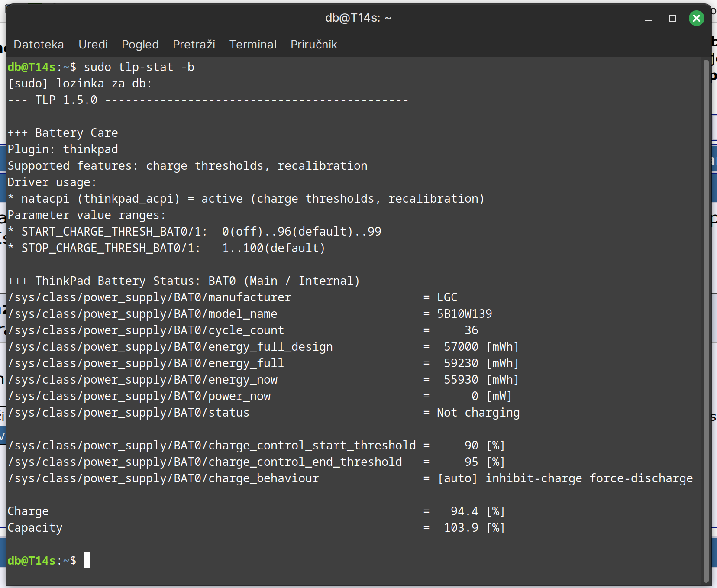The height and width of the screenshot is (588, 717).
Task: Close the terminal with green X button
Action: (697, 18)
